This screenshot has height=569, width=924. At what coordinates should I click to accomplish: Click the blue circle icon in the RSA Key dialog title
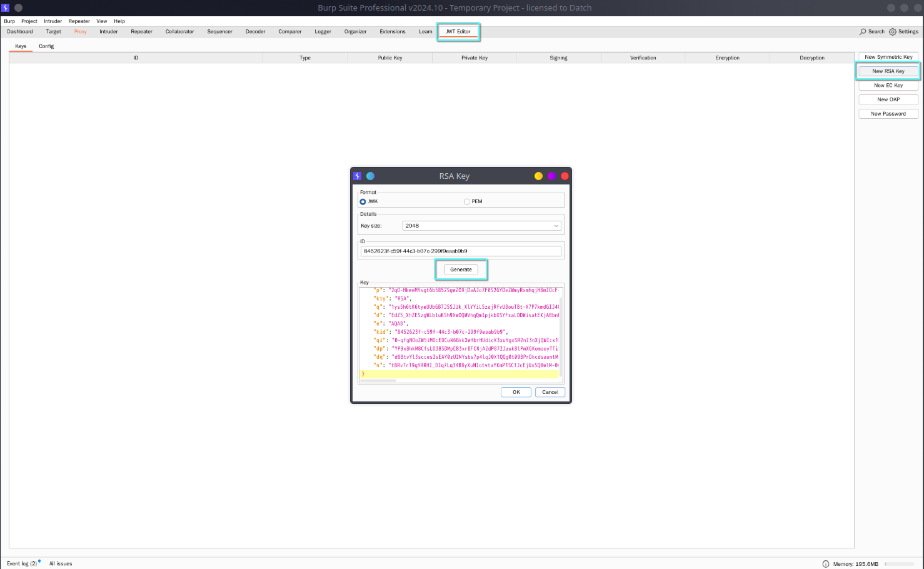(370, 176)
